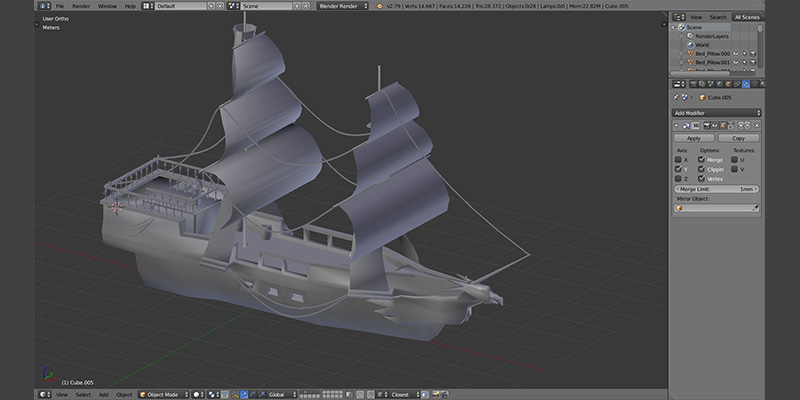Open the outliner Search menu
This screenshot has width=800, height=400.
point(718,17)
